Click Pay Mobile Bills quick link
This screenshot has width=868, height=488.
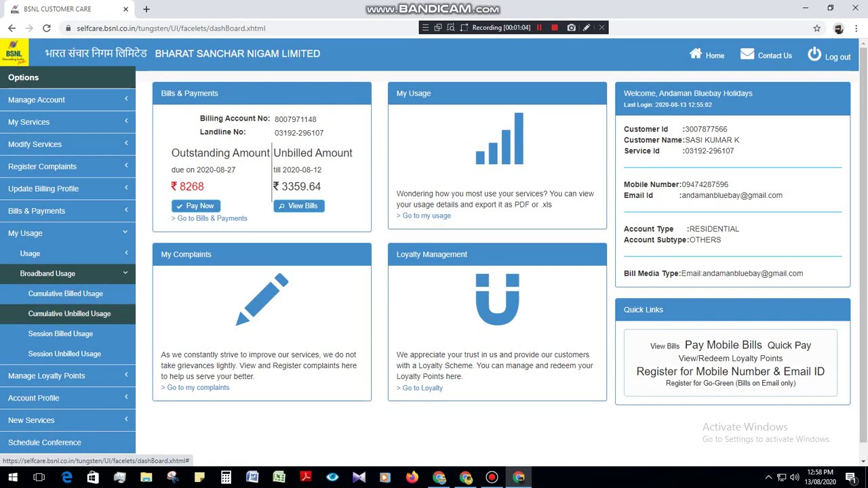click(x=724, y=345)
